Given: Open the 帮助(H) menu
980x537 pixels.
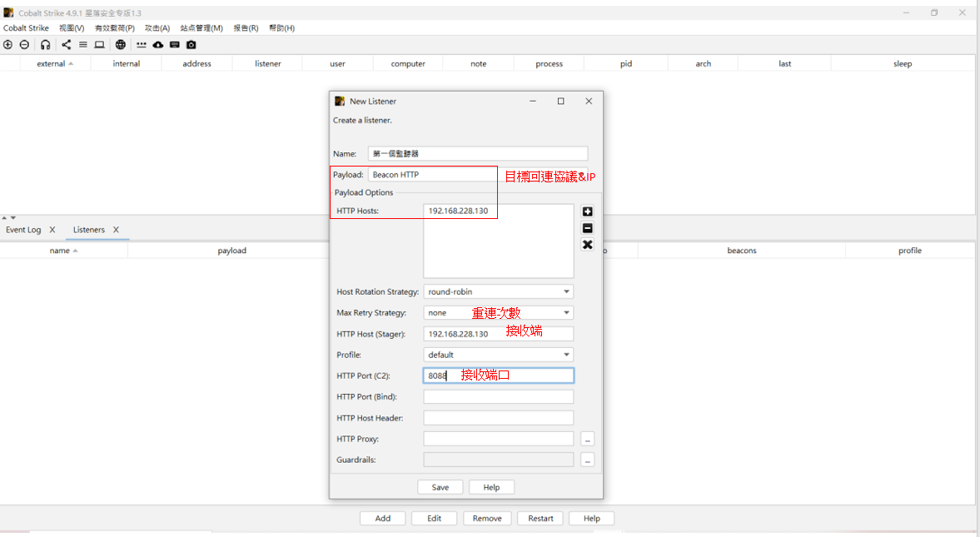Looking at the screenshot, I should click(x=282, y=28).
